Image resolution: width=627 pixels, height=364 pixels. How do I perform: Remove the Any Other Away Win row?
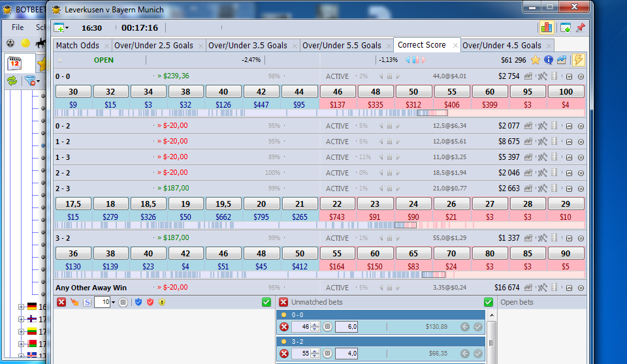click(581, 288)
